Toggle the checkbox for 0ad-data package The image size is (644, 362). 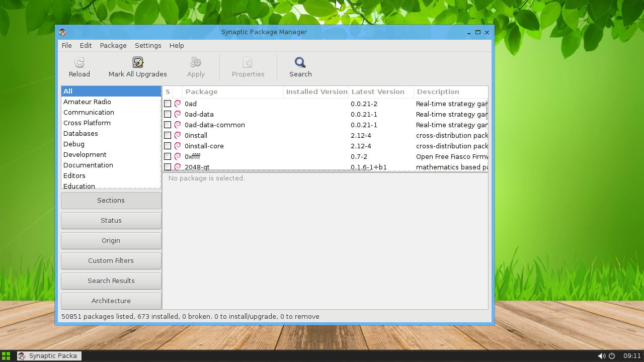click(x=168, y=114)
